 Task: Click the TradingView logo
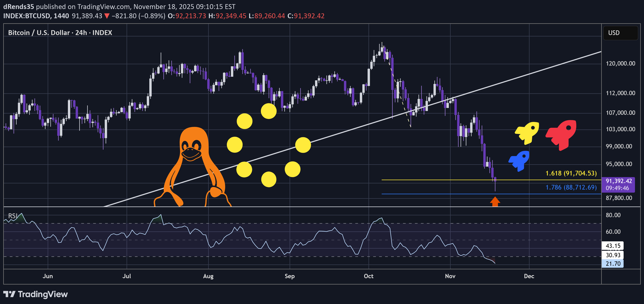pyautogui.click(x=36, y=294)
